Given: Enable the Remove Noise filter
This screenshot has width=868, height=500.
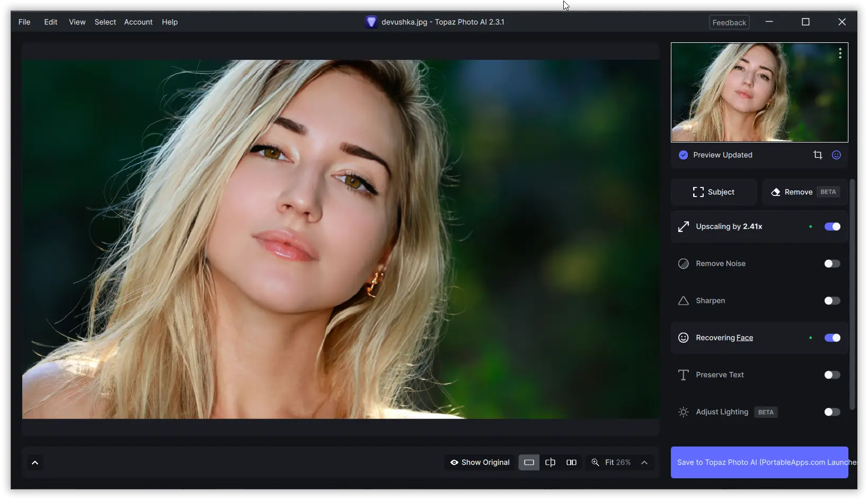Looking at the screenshot, I should click(x=831, y=263).
